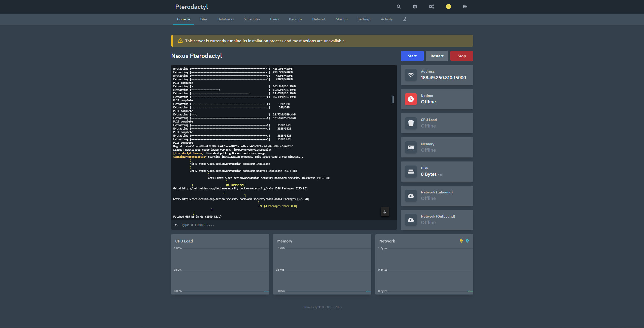
Task: Click the CPU Load chart title
Action: (184, 241)
